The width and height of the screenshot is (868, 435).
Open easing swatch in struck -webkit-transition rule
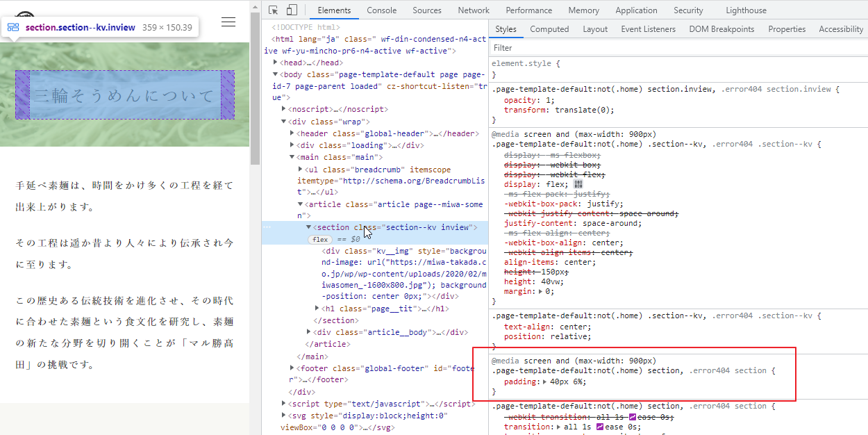point(633,417)
